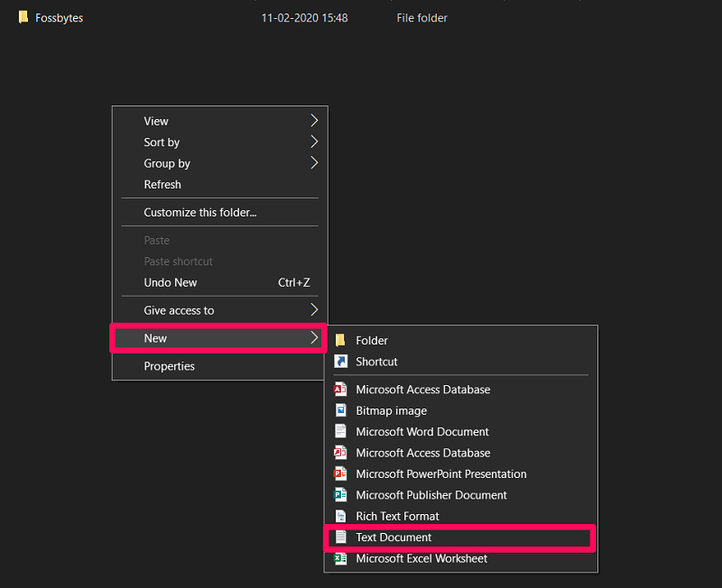Screen dimensions: 722x588
Task: Click the Fossbytes folder icon
Action: tap(24, 17)
